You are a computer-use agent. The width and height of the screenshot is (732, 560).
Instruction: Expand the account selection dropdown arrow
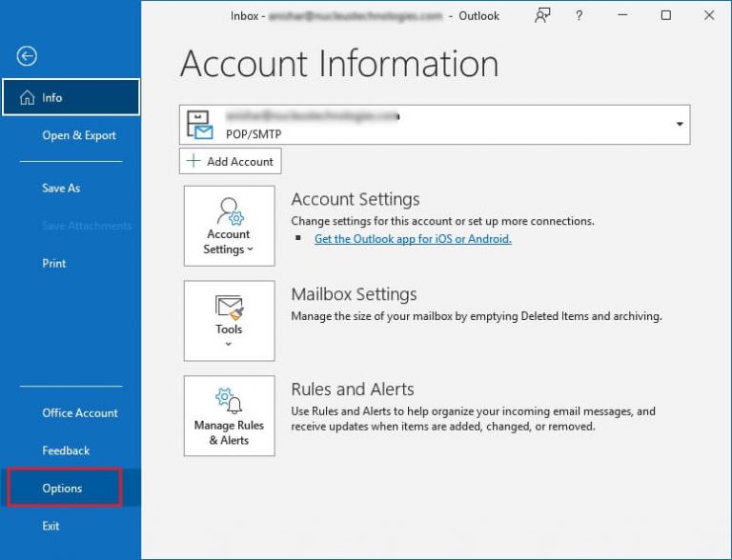pyautogui.click(x=680, y=124)
